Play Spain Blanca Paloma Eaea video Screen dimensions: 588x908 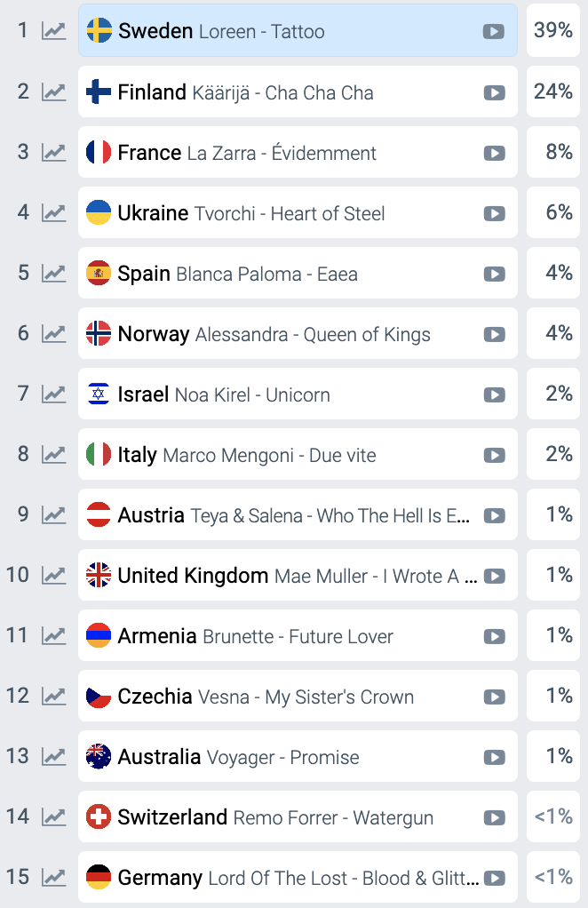(494, 274)
